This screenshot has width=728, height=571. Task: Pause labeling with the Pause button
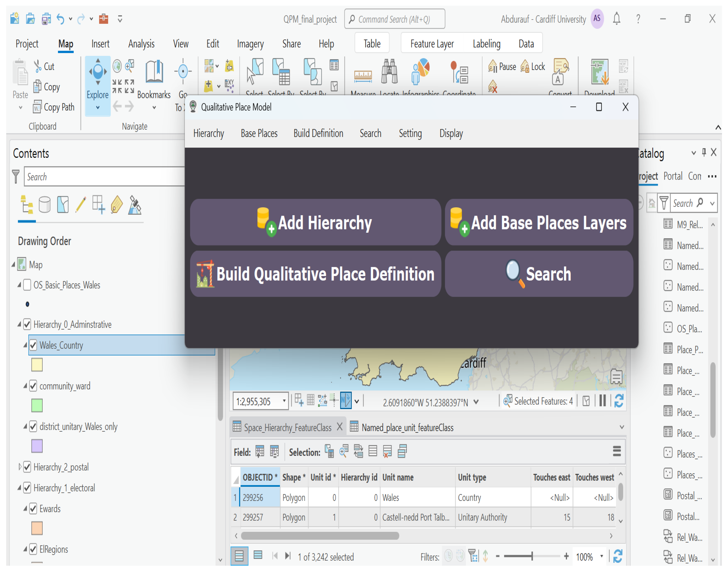502,67
